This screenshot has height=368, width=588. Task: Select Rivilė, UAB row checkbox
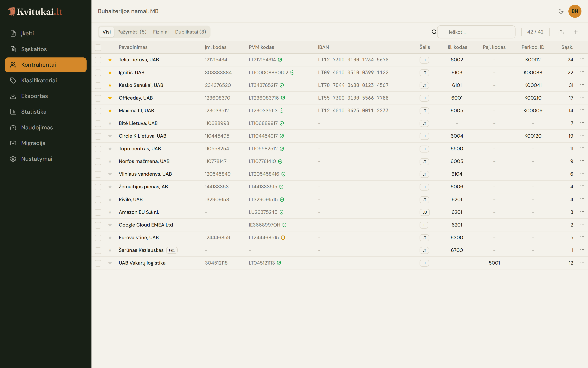pos(98,200)
